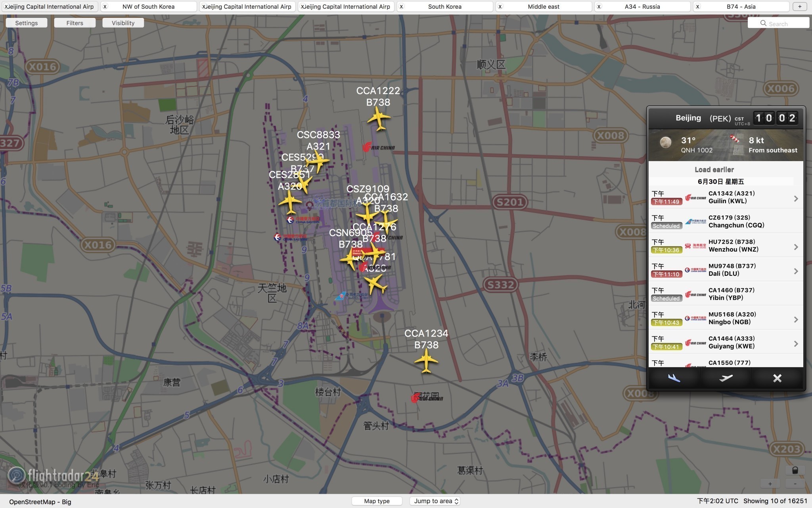Screen dimensions: 812x508
Task: Expand CA1464 Guiyang flight chevron
Action: pos(796,344)
